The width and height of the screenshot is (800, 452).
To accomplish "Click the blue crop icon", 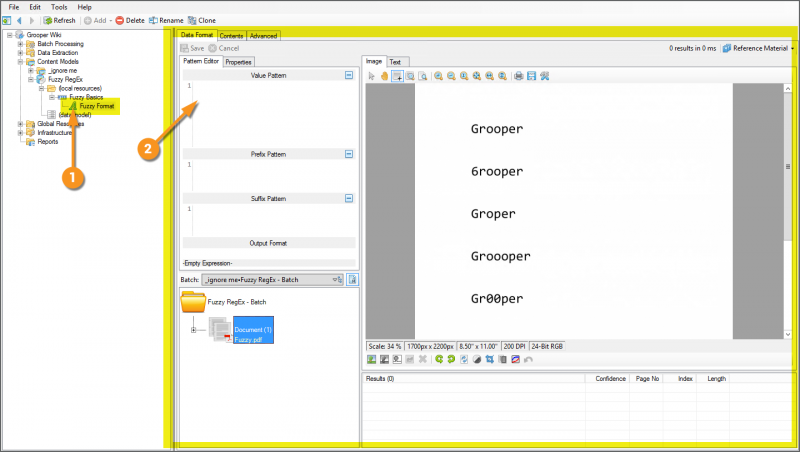I will 490,359.
